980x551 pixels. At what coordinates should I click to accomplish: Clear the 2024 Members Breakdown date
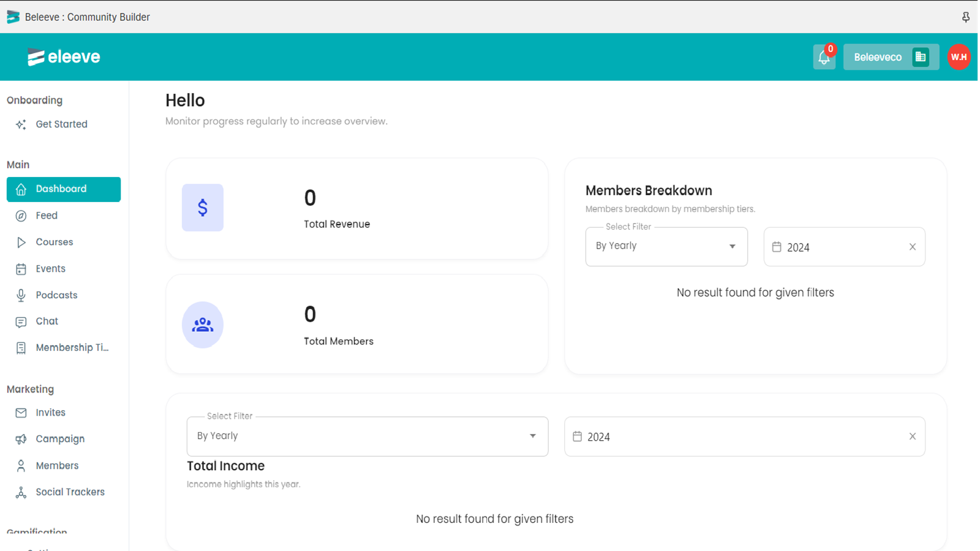[913, 247]
